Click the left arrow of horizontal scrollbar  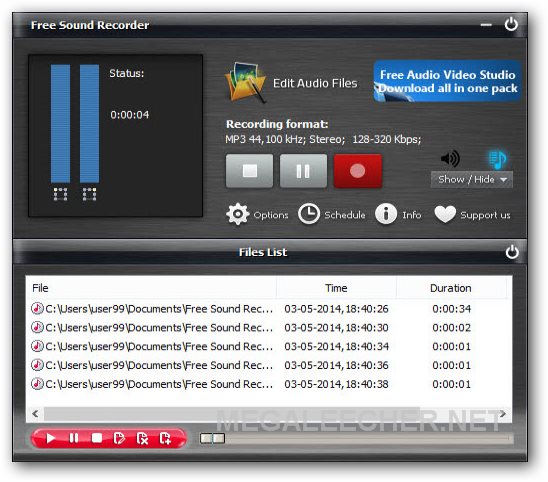[35, 413]
